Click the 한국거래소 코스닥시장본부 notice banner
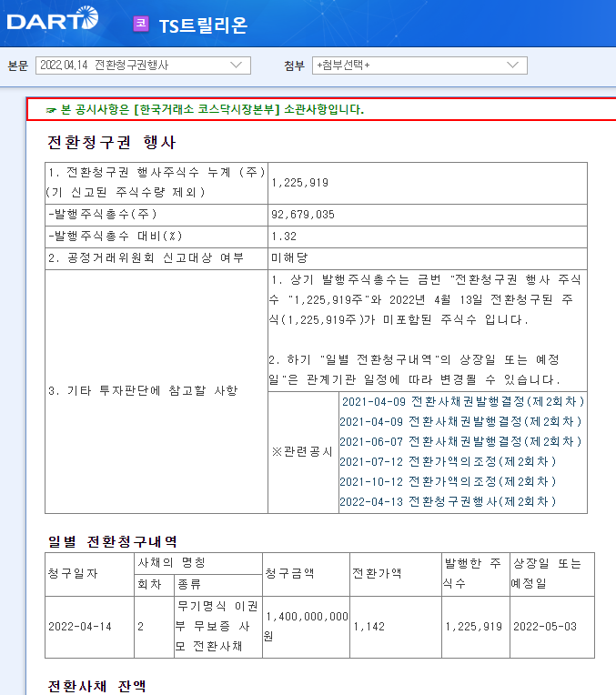This screenshot has height=695, width=616. tap(321, 109)
